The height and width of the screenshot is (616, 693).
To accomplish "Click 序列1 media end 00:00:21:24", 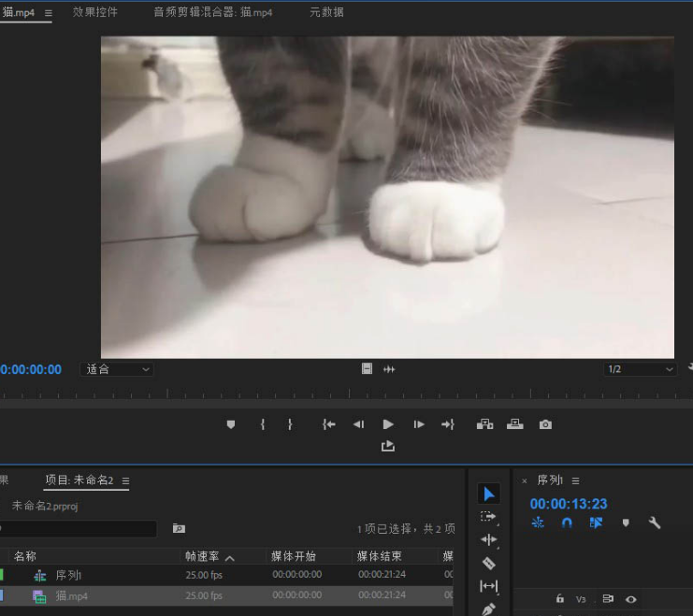I will pos(382,575).
